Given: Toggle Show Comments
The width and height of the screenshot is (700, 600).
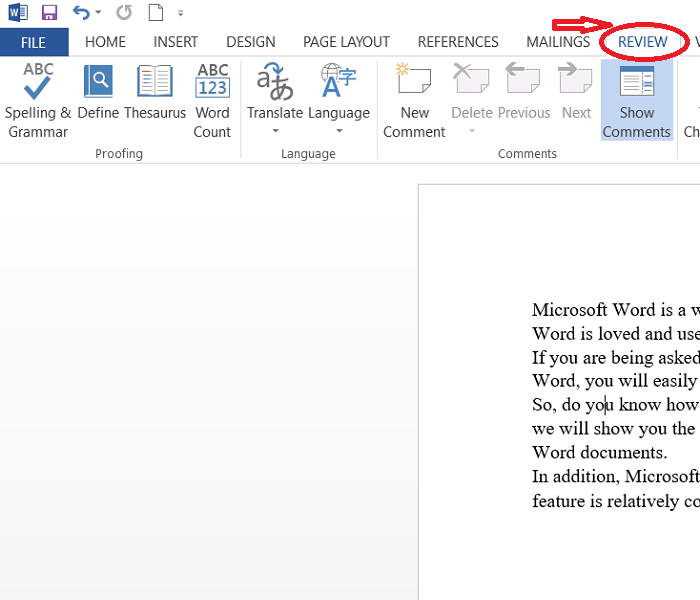Looking at the screenshot, I should 637,101.
